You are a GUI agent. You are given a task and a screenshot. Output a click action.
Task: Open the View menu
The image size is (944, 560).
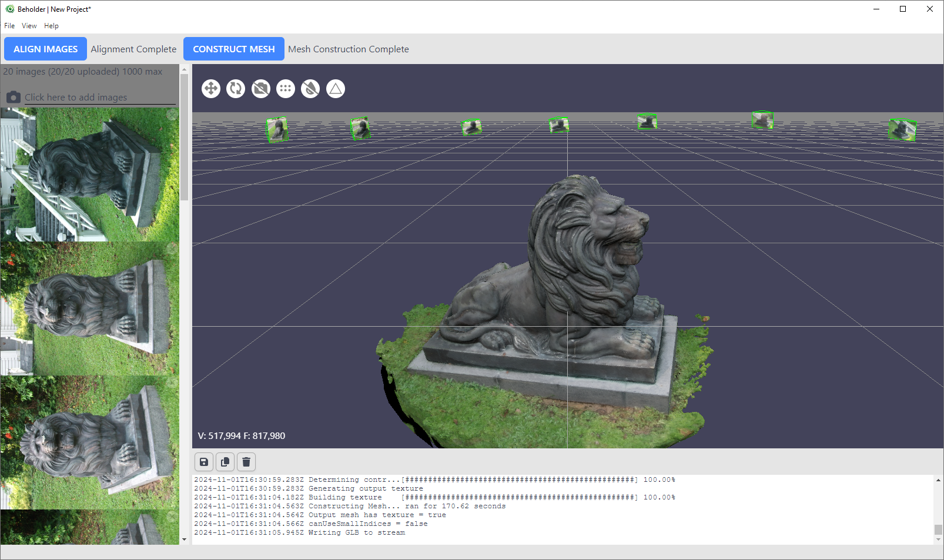29,26
